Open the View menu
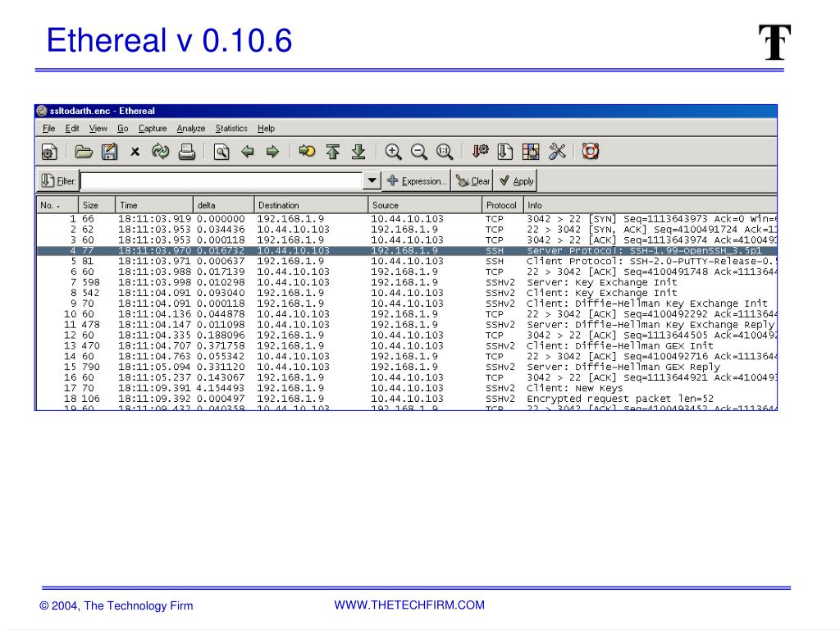This screenshot has width=840, height=630. 98,129
